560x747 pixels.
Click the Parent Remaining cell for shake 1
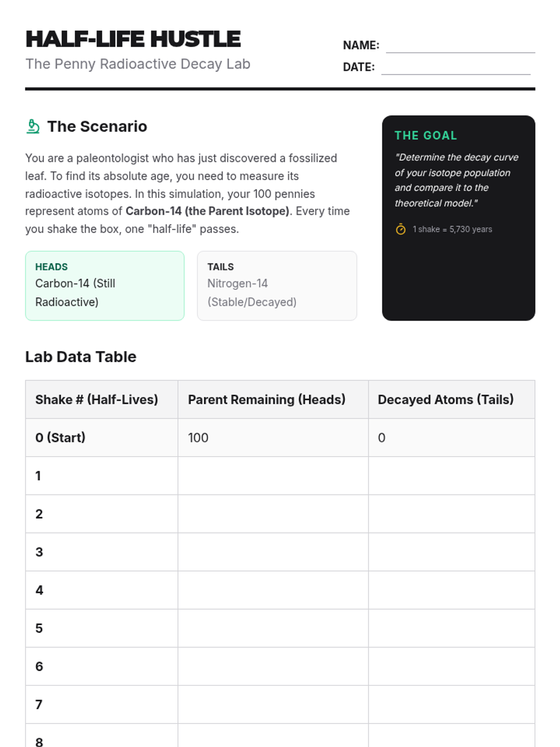tap(273, 476)
